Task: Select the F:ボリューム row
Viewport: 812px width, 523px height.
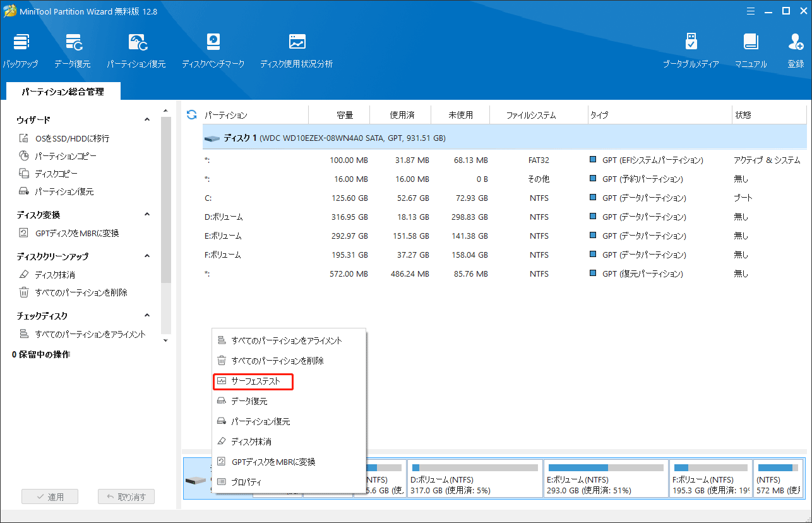Action: tap(505, 255)
